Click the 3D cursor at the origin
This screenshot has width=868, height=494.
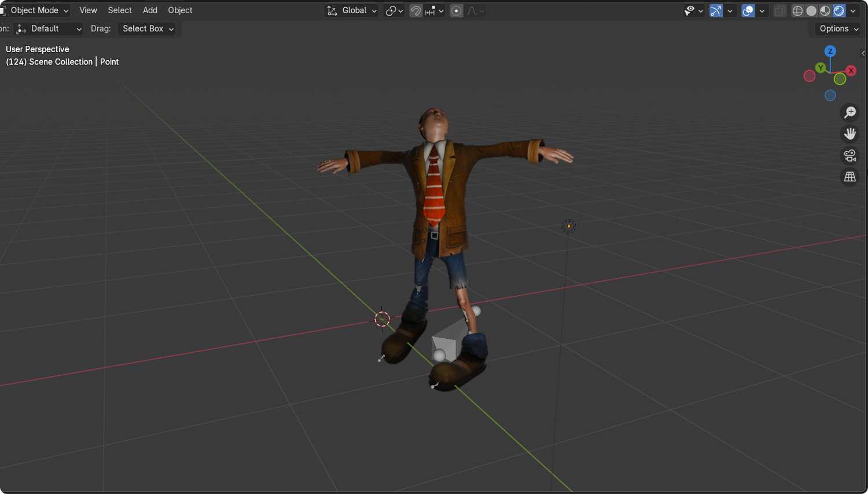pos(382,319)
